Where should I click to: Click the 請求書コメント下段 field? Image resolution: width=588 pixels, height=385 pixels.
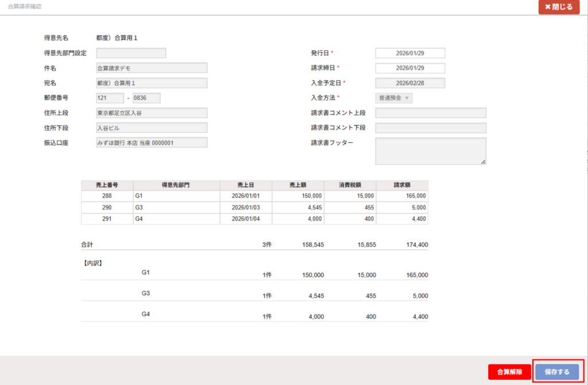(x=431, y=128)
